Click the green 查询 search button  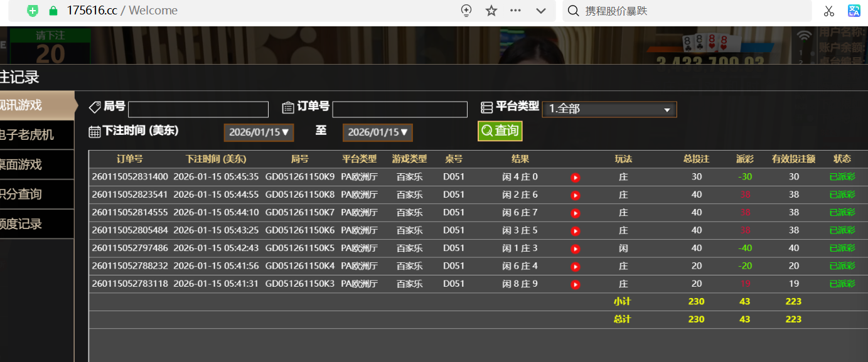coord(500,130)
